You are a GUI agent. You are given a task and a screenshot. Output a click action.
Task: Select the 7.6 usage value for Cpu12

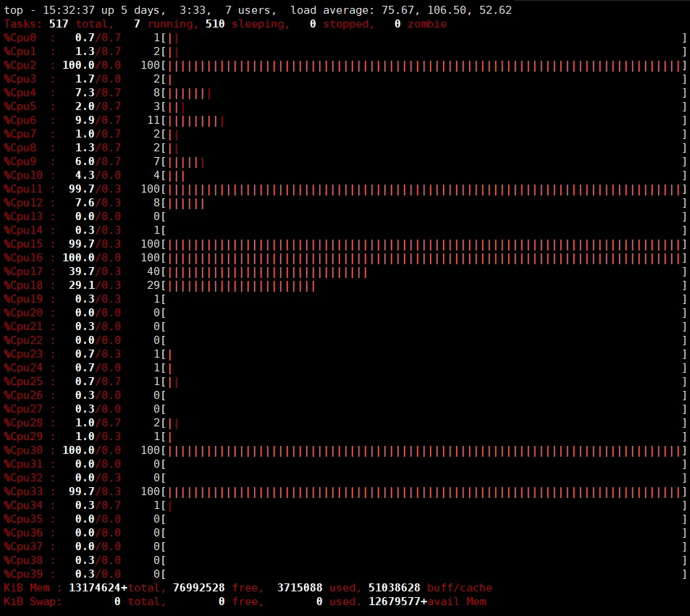tap(85, 203)
